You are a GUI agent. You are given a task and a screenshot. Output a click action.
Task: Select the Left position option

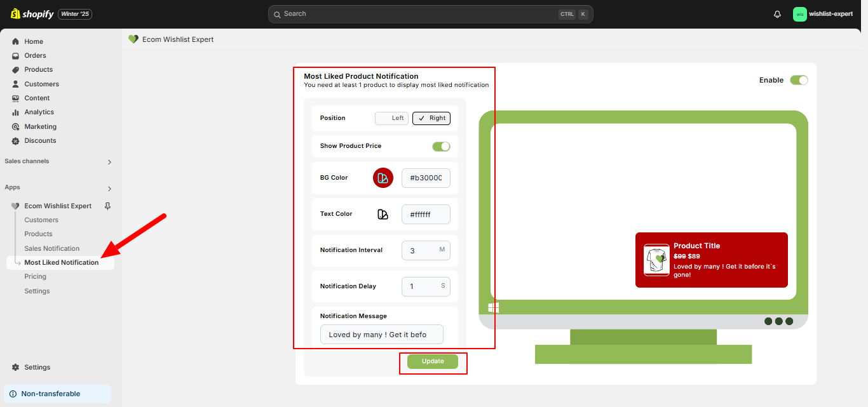[x=392, y=118]
